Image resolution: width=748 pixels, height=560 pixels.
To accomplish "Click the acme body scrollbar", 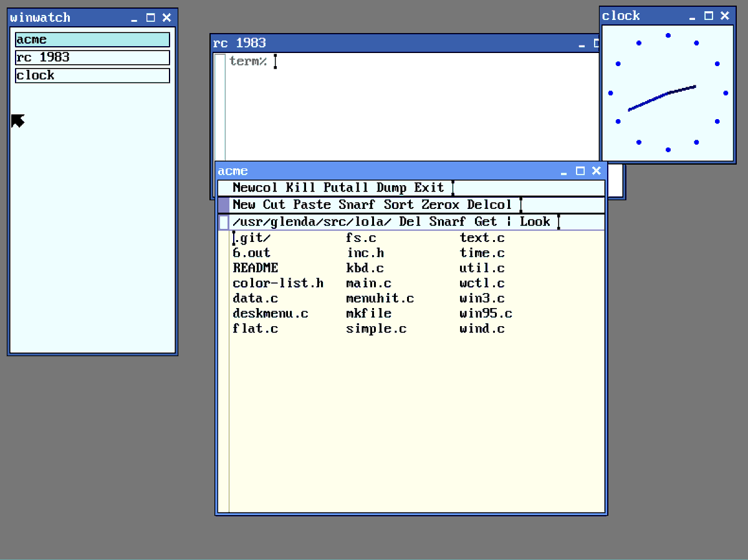I will [224, 372].
